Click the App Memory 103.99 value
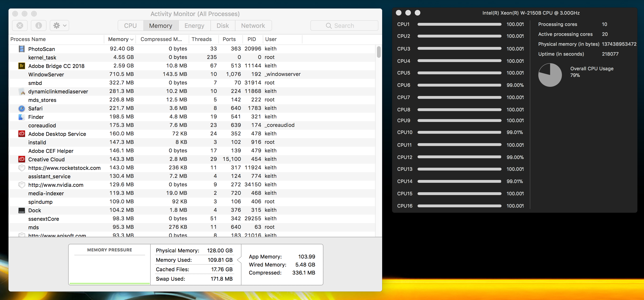Image resolution: width=644 pixels, height=300 pixels. coord(306,257)
